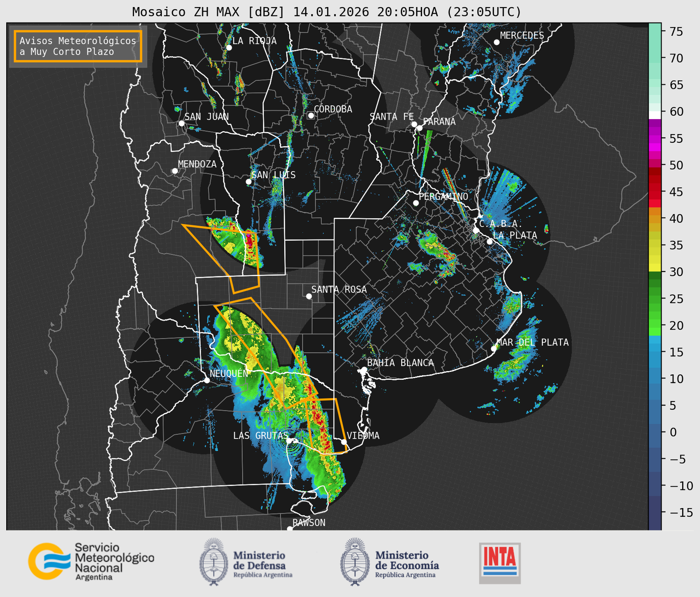Select the SAN JUAN city label

206,117
